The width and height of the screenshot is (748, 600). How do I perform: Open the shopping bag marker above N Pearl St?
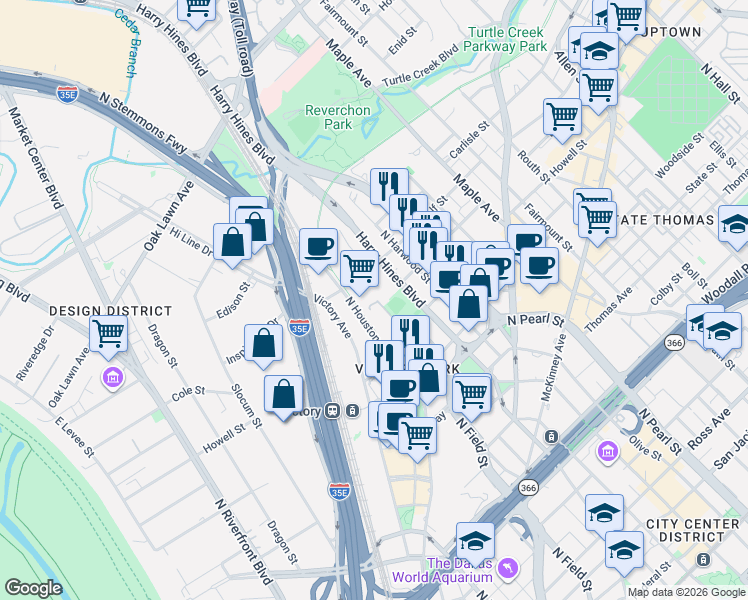(x=468, y=303)
